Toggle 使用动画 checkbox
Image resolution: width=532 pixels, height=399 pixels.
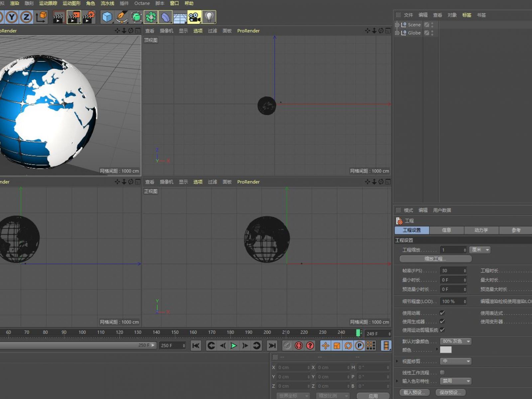pyautogui.click(x=442, y=313)
